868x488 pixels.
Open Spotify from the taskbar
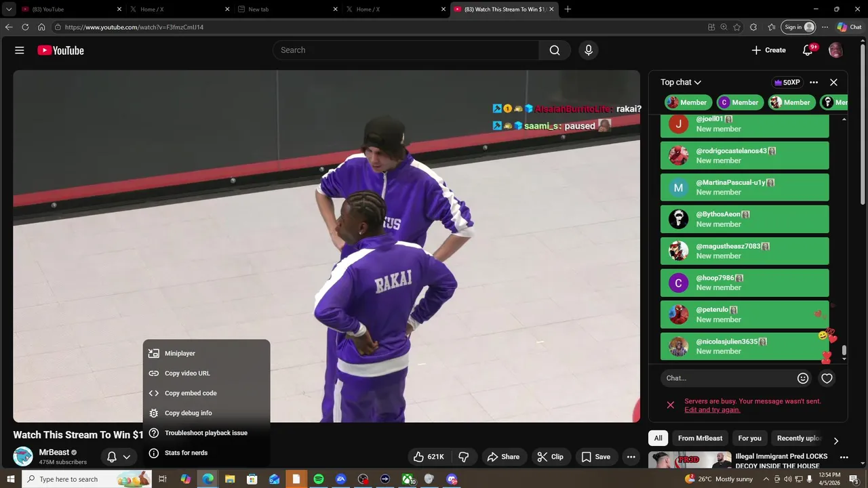coord(319,479)
